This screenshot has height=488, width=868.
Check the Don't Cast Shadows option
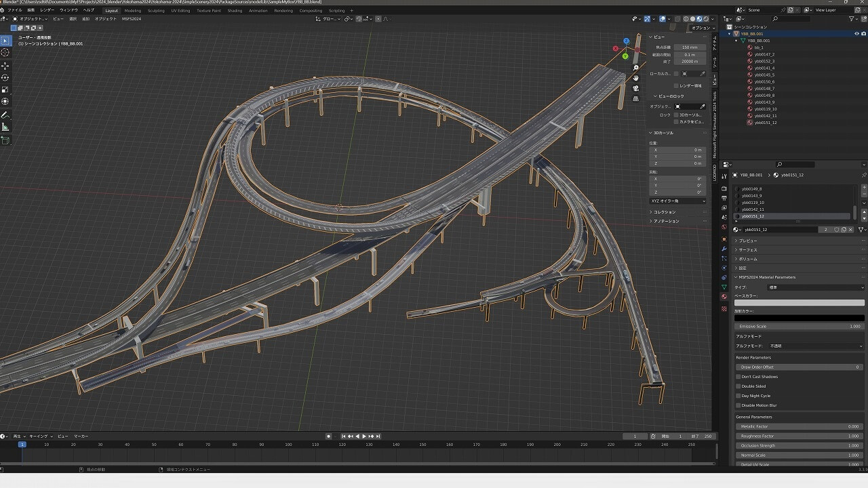[738, 377]
